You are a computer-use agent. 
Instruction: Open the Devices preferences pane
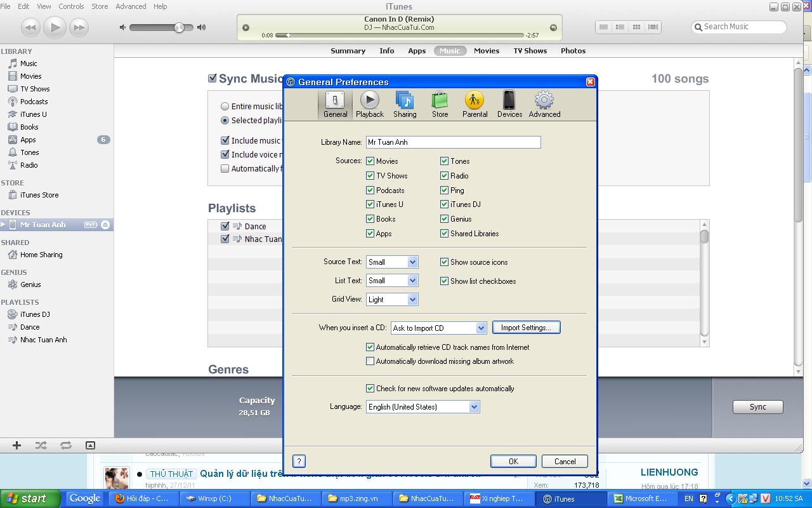(509, 104)
